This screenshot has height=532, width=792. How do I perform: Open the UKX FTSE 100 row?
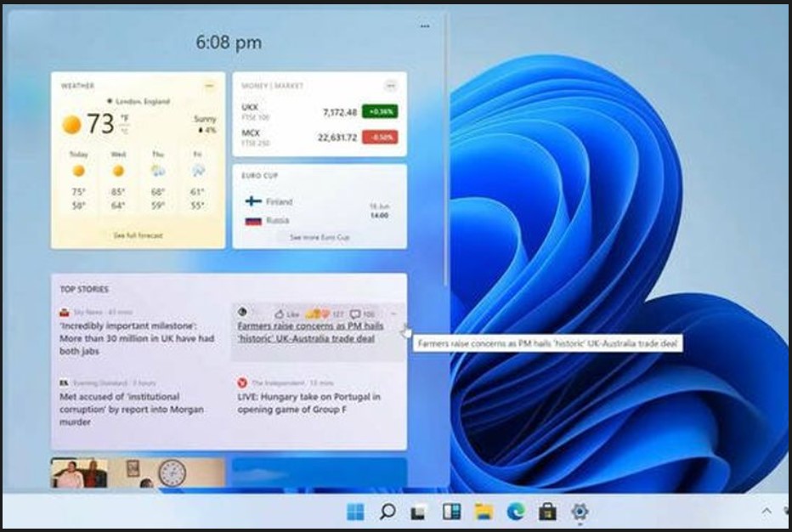(320, 111)
